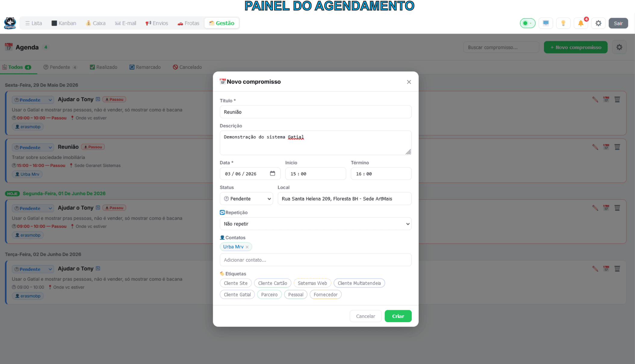Open Pendente status dropdown on 02 June card
This screenshot has width=635, height=364.
pos(33,269)
